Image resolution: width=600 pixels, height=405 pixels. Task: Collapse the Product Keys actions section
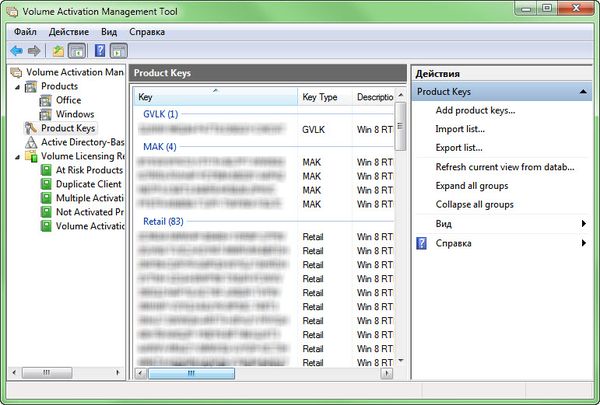click(583, 91)
